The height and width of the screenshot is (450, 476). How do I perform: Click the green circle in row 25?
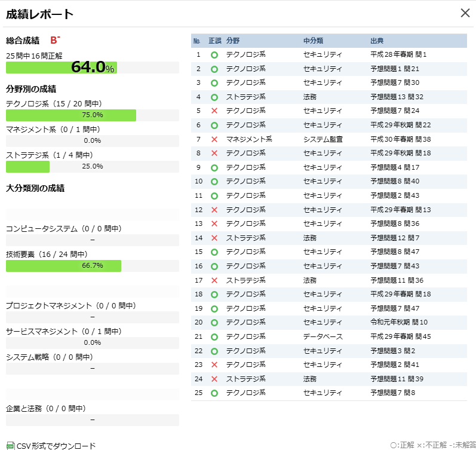[214, 393]
